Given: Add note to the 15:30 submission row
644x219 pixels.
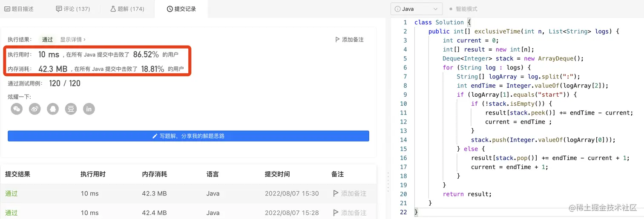Looking at the screenshot, I should [x=350, y=193].
